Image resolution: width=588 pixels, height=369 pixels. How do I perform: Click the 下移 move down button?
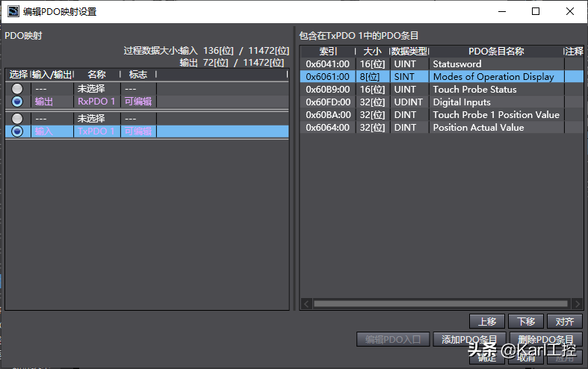pos(526,321)
